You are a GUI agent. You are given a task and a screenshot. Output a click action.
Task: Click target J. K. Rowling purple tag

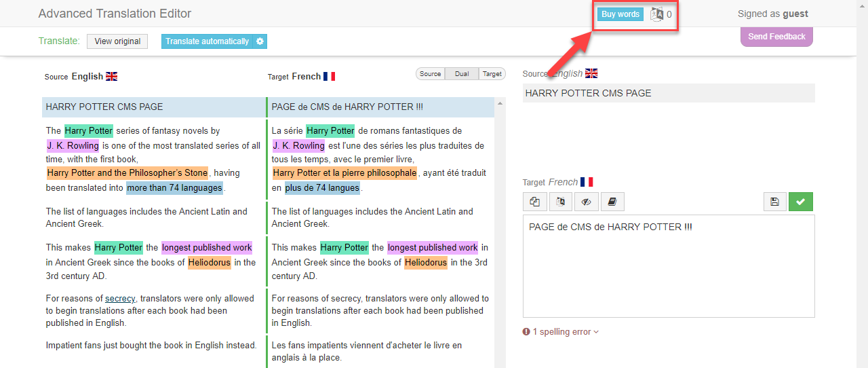299,145
